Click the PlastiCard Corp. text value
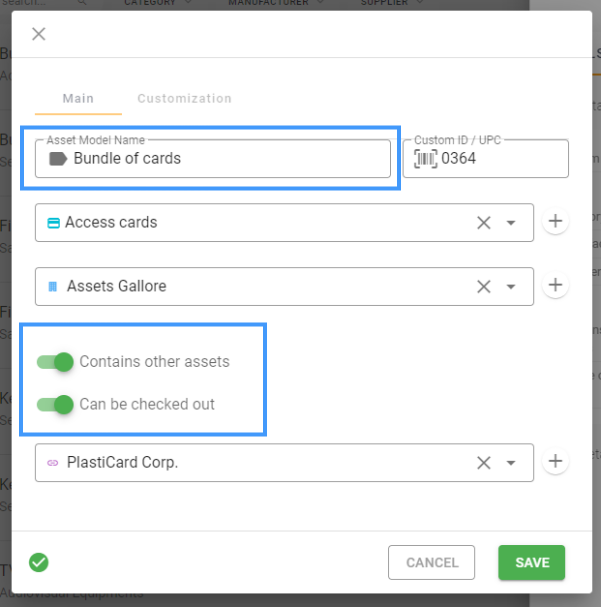 pos(122,463)
